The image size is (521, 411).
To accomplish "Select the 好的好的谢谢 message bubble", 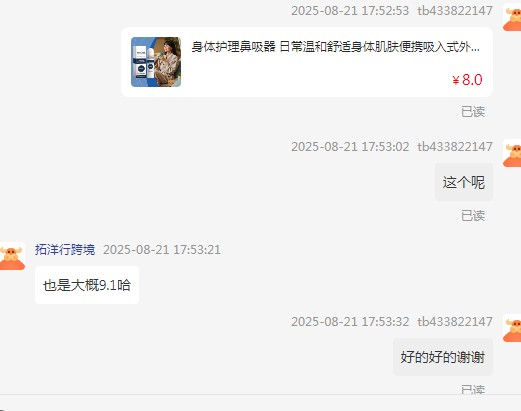I will 443,357.
